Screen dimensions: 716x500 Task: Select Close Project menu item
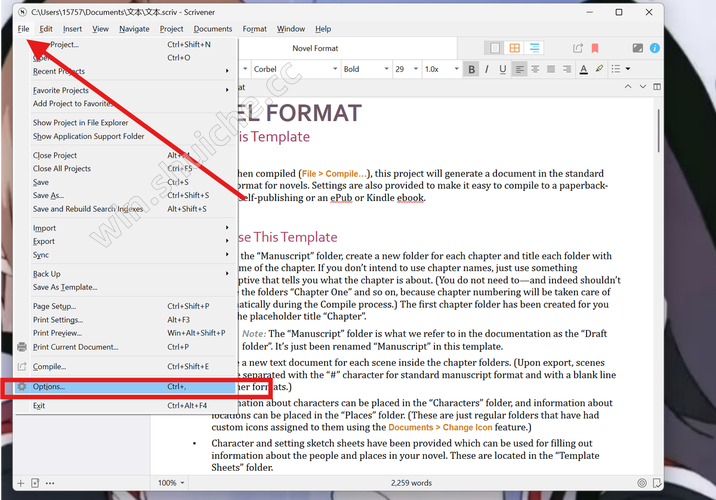click(125, 155)
